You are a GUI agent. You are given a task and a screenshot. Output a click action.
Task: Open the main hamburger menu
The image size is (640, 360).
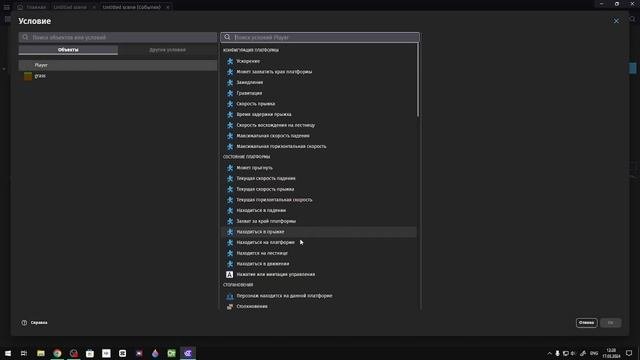point(7,7)
